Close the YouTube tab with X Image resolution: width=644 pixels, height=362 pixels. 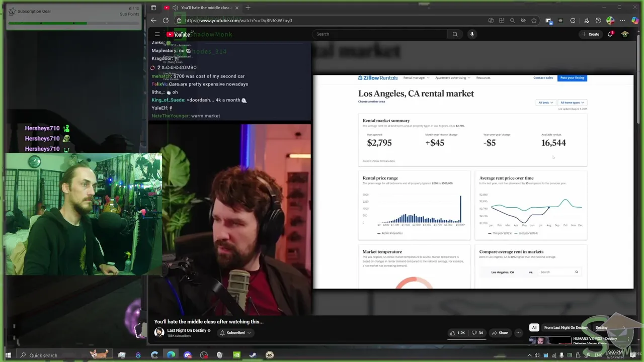tap(236, 8)
